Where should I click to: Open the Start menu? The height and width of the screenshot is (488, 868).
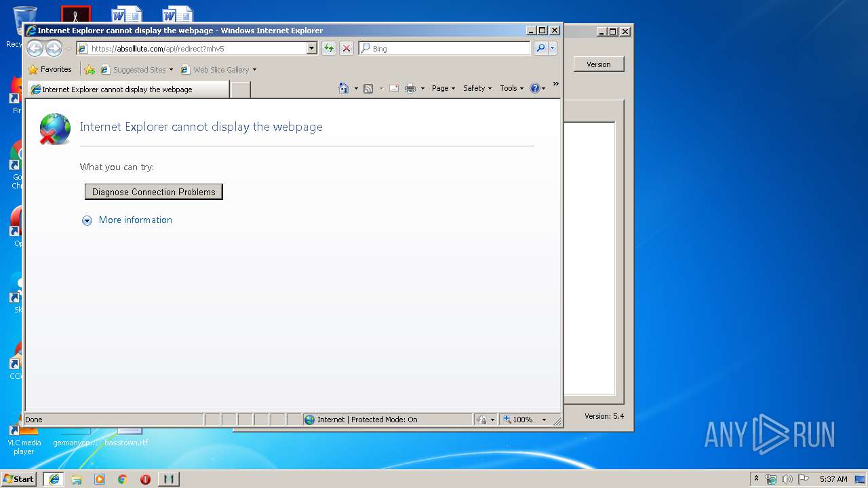point(19,479)
